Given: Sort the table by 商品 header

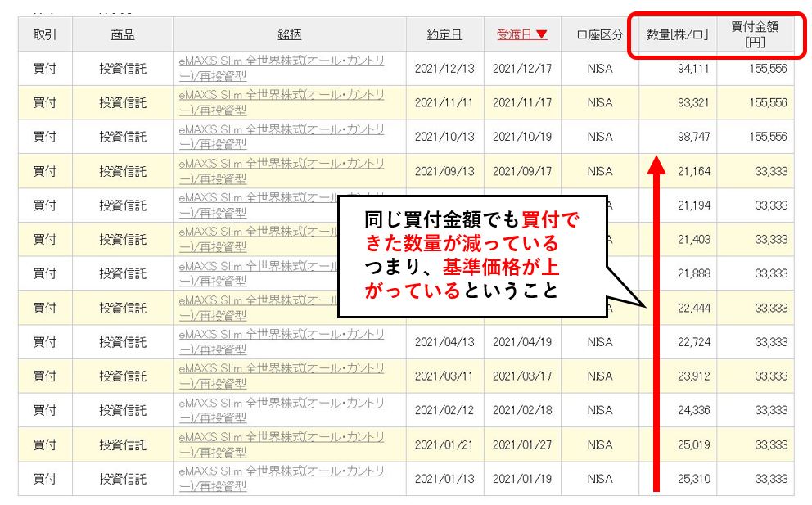Looking at the screenshot, I should pos(123,34).
